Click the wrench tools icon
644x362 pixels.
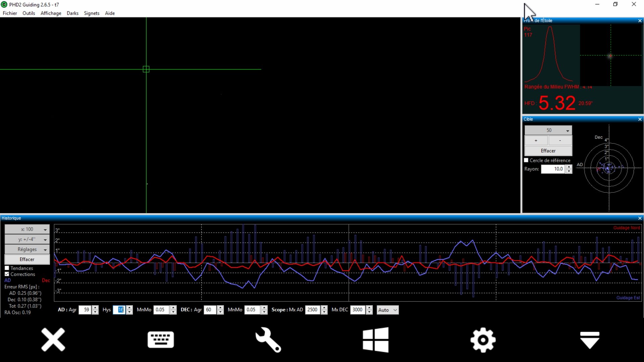coord(268,340)
